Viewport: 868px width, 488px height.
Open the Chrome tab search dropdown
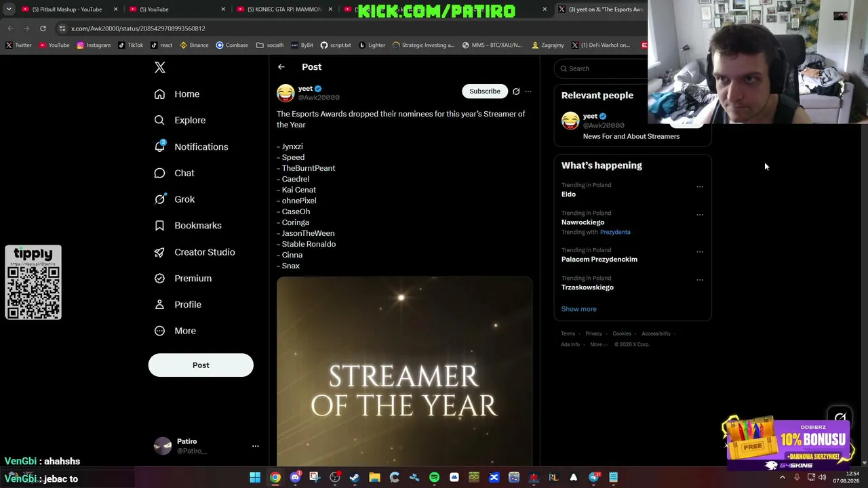click(9, 9)
